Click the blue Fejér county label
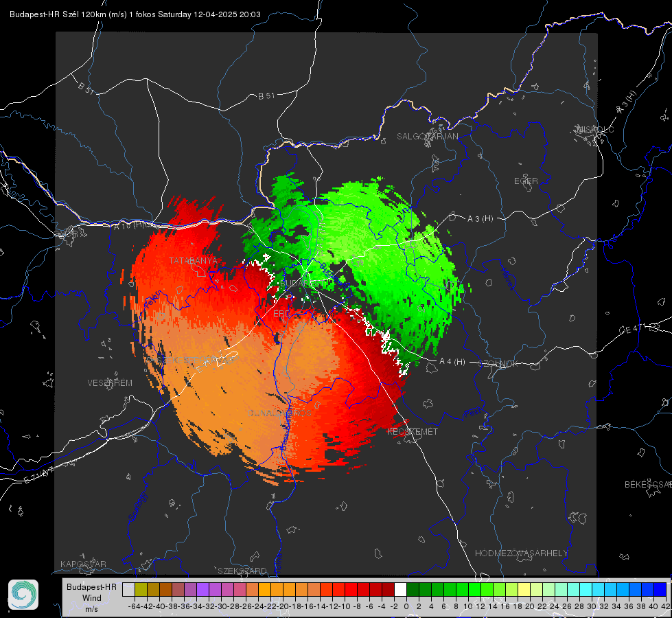Screen dimensions: 672x618 [152, 300]
